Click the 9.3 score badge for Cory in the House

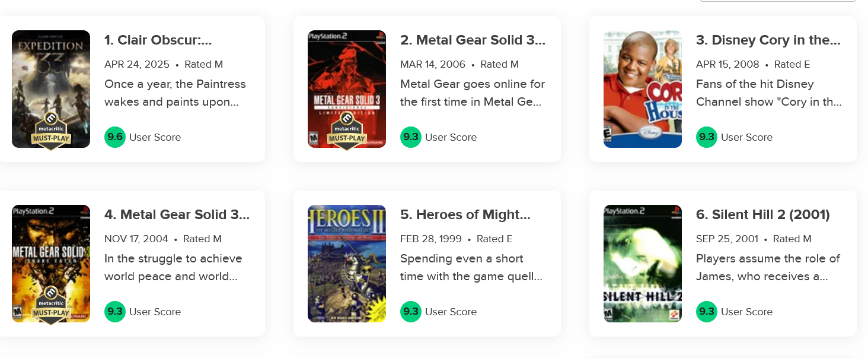click(x=707, y=137)
